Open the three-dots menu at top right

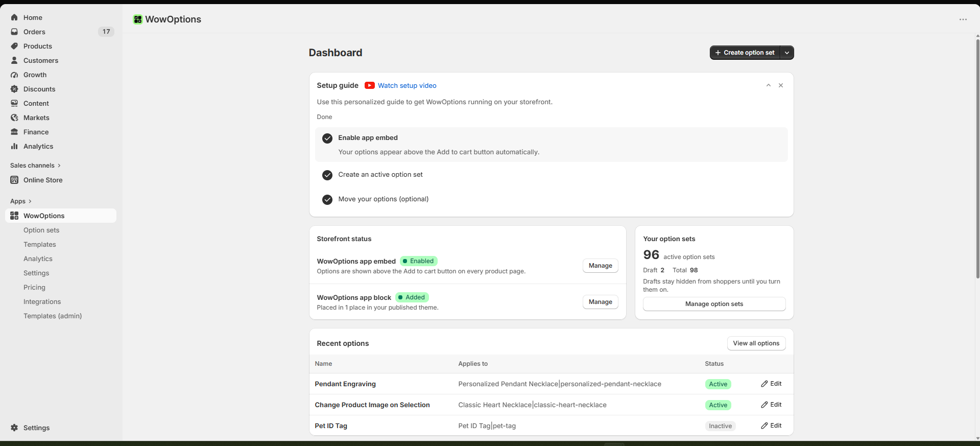point(963,19)
